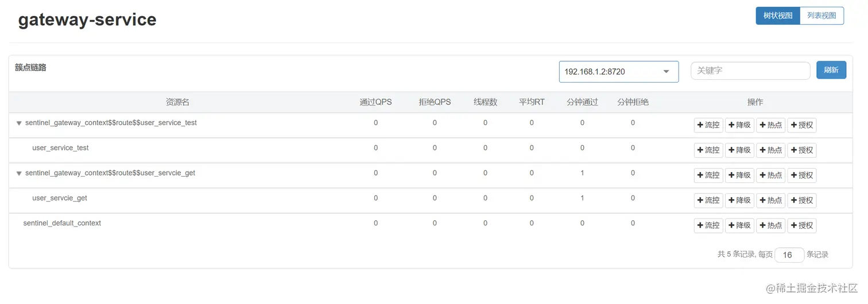The width and height of the screenshot is (868, 304).
Task: Select the sentinel_default_context resource name
Action: tap(62, 223)
